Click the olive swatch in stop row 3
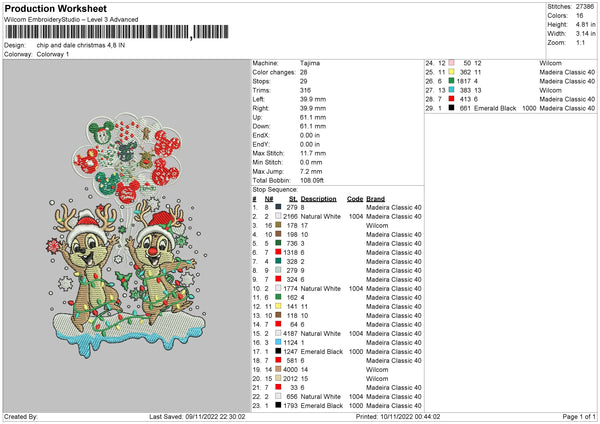This screenshot has height=424, width=600. (278, 225)
